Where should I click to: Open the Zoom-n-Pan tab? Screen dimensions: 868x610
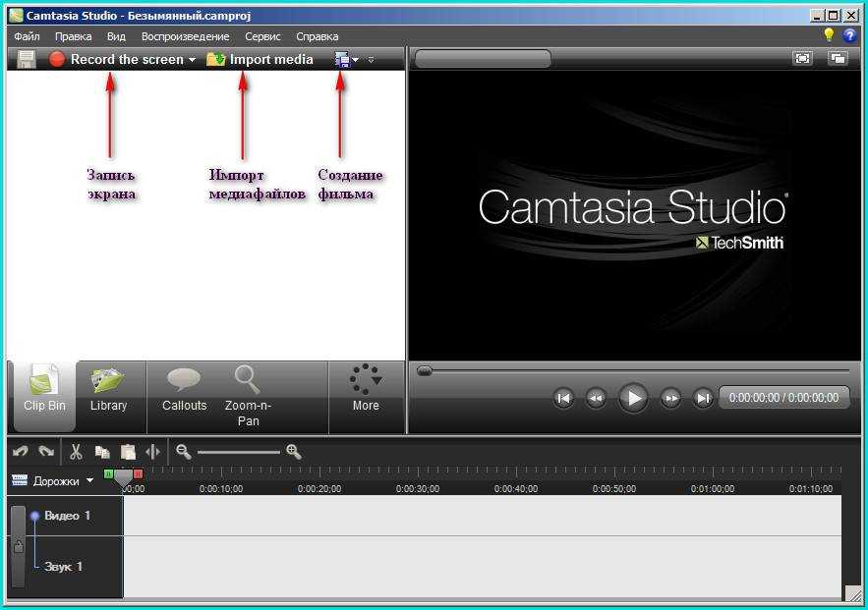248,396
